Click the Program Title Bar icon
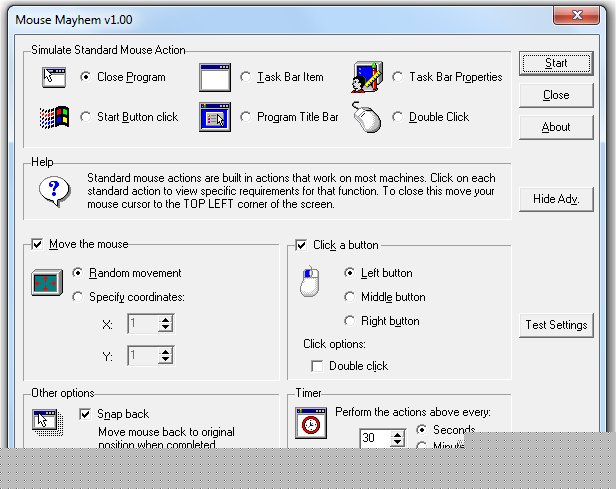Viewport: 616px width, 489px height. (x=215, y=117)
